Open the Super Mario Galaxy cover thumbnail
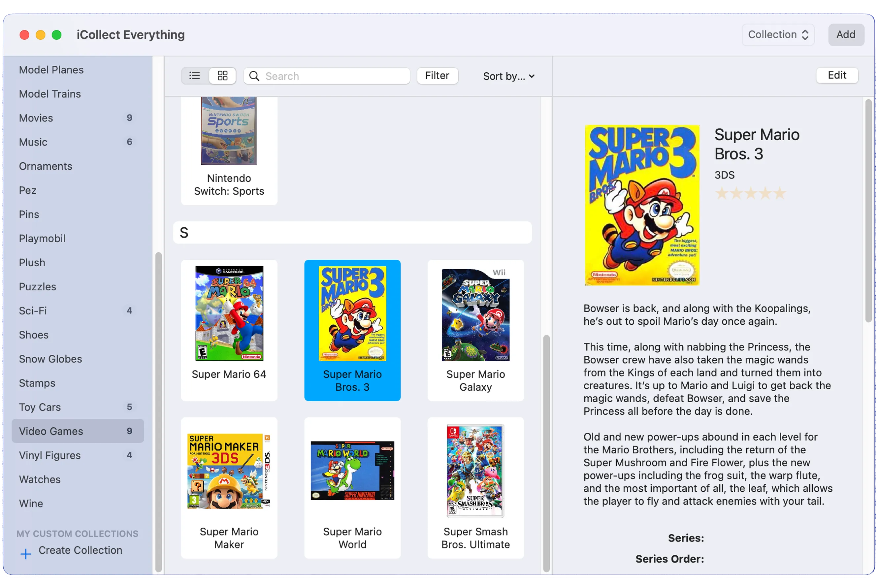878x588 pixels. coord(475,314)
